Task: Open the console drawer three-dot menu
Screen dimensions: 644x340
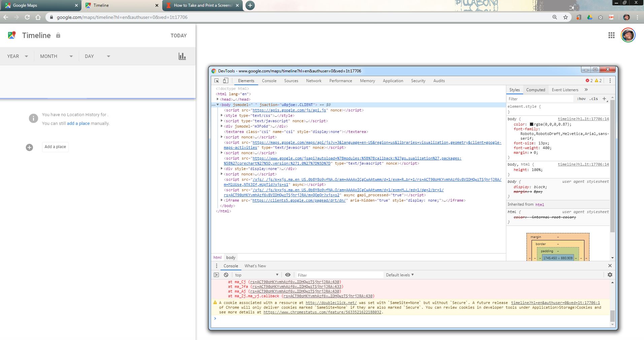Action: pyautogui.click(x=216, y=266)
